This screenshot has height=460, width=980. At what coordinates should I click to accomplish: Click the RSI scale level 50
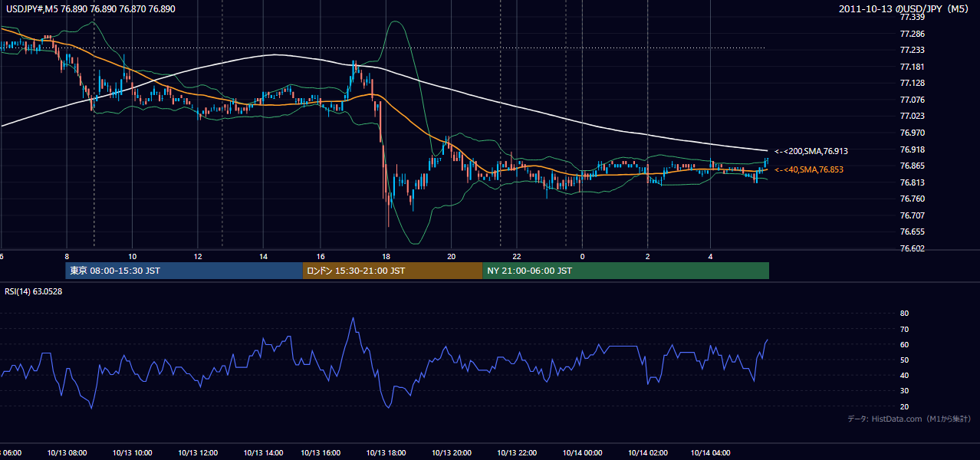tap(904, 360)
